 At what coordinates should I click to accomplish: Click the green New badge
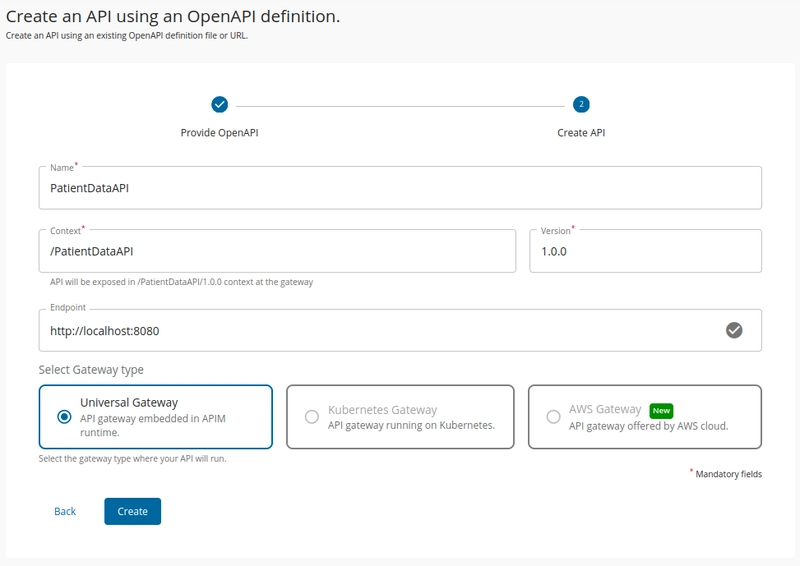pos(661,410)
